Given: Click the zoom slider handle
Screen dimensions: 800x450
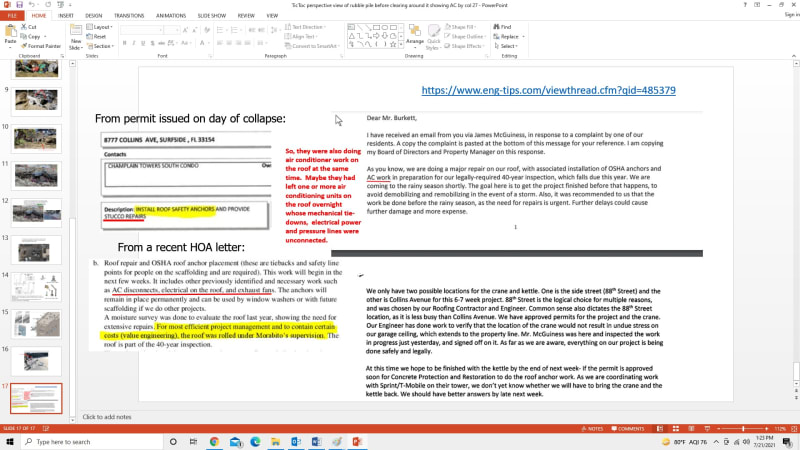Looking at the screenshot, I should click(x=743, y=429).
